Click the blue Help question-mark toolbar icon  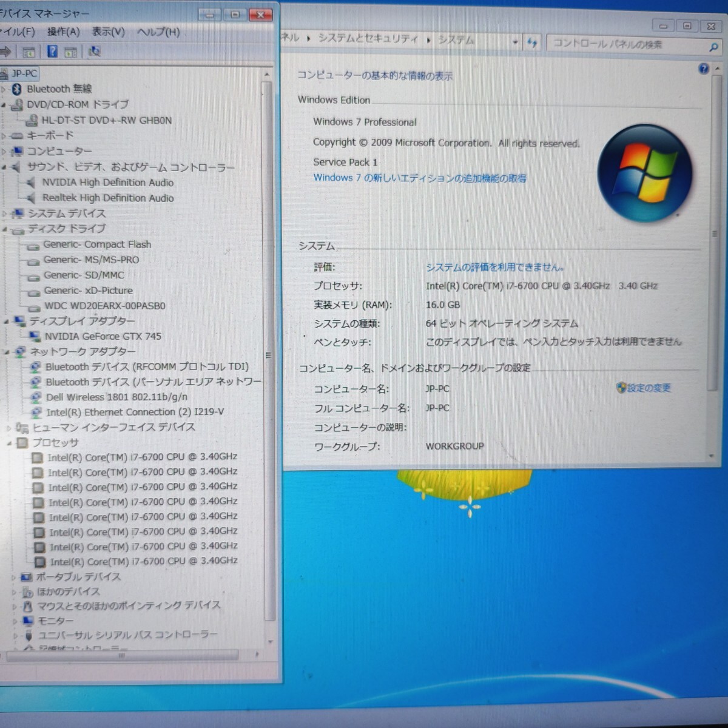53,52
